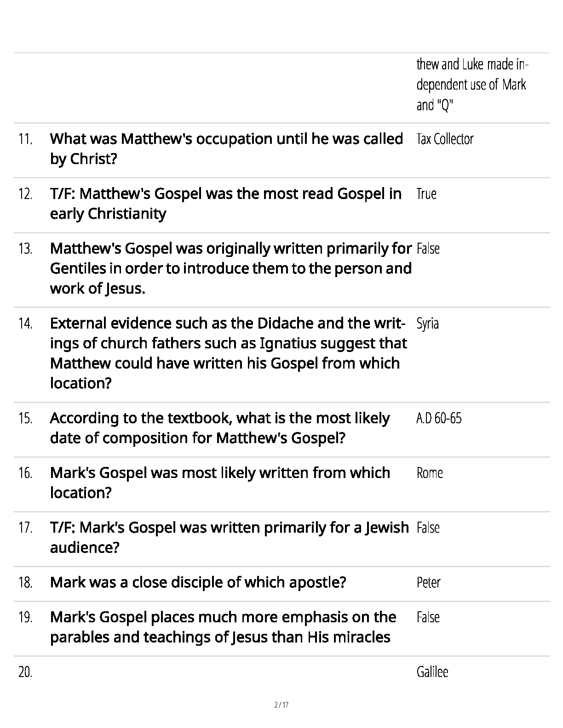Click question 18 about Mark's apostle
Viewport: 563px width, 728px height.
tap(198, 582)
